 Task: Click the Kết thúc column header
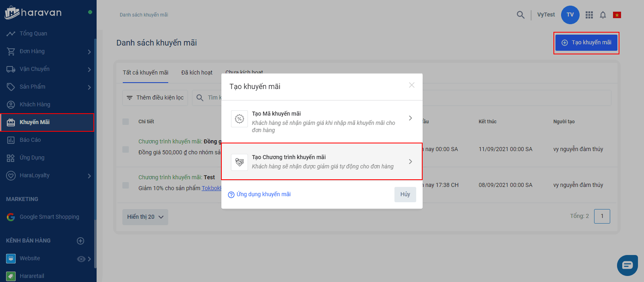click(487, 122)
